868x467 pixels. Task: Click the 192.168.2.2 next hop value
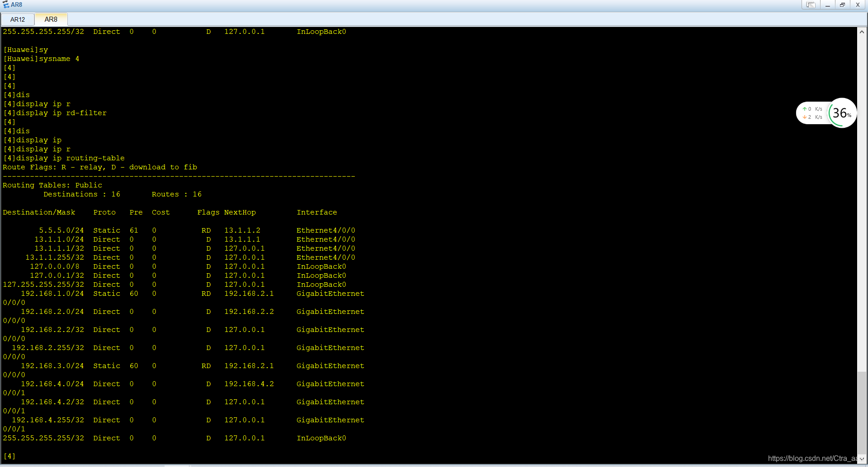(249, 312)
